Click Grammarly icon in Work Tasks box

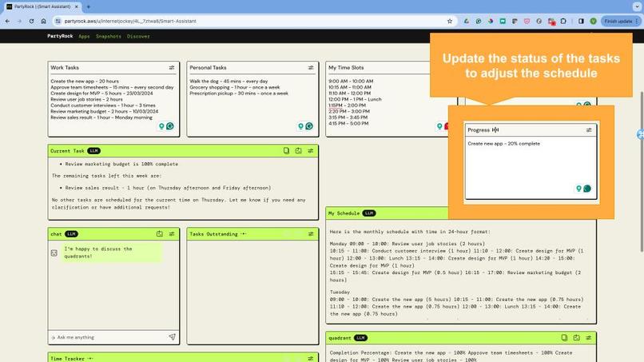coord(170,126)
